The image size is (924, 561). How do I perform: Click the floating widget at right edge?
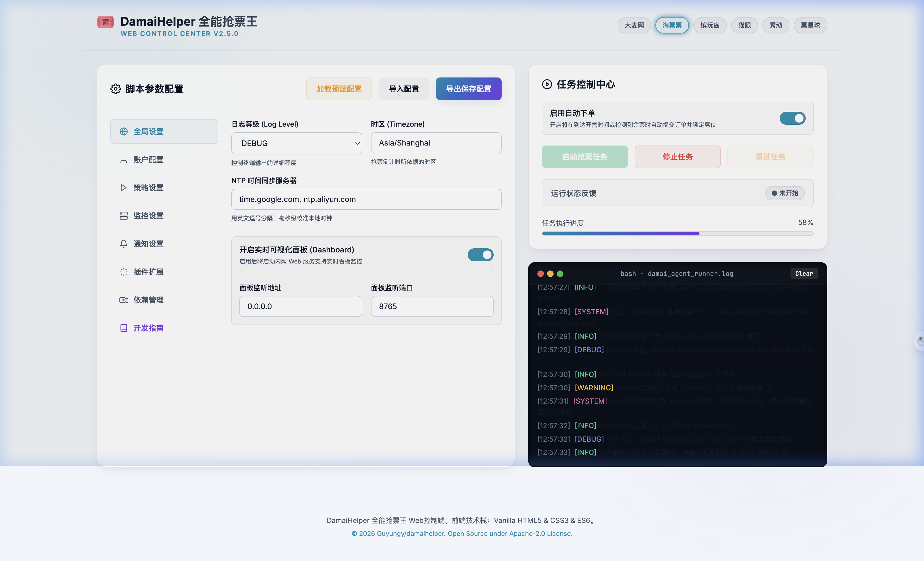click(919, 341)
